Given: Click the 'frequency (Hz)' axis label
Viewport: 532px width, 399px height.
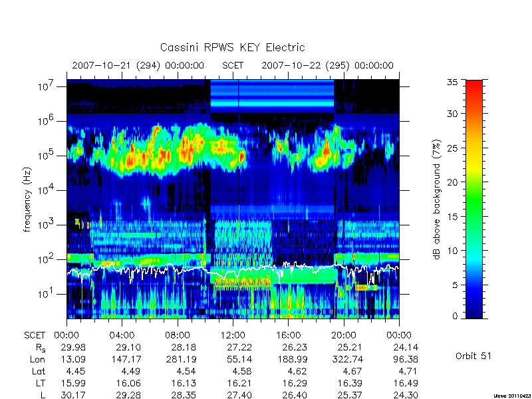Looking at the screenshot, I should coord(27,199).
